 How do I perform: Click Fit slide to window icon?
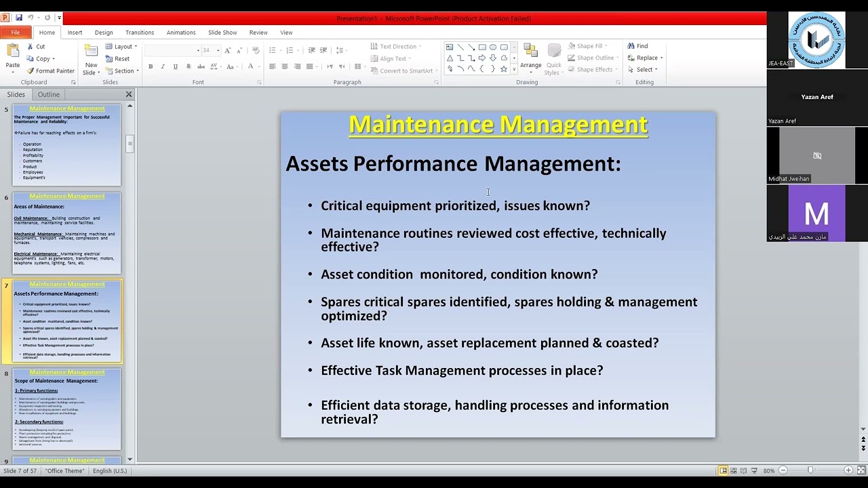(x=861, y=470)
